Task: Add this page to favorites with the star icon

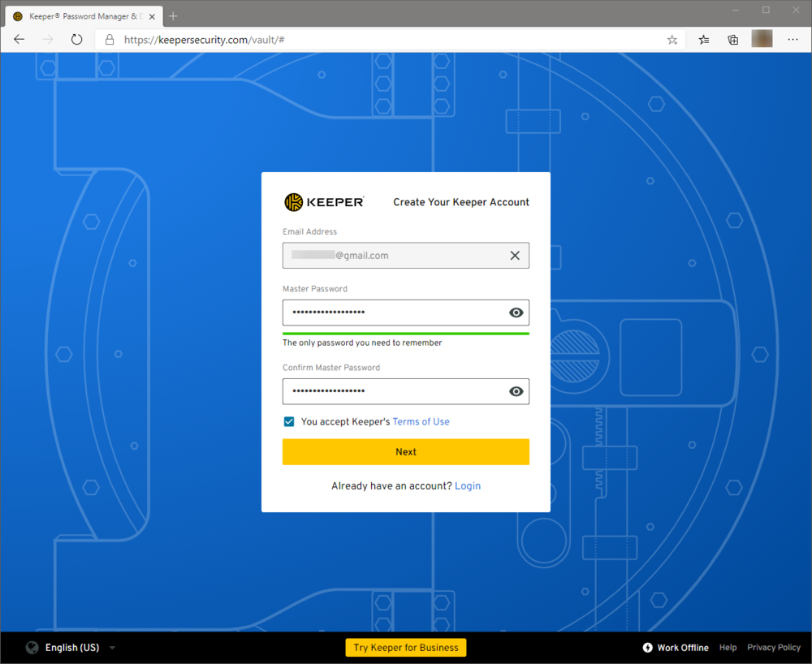Action: point(672,40)
